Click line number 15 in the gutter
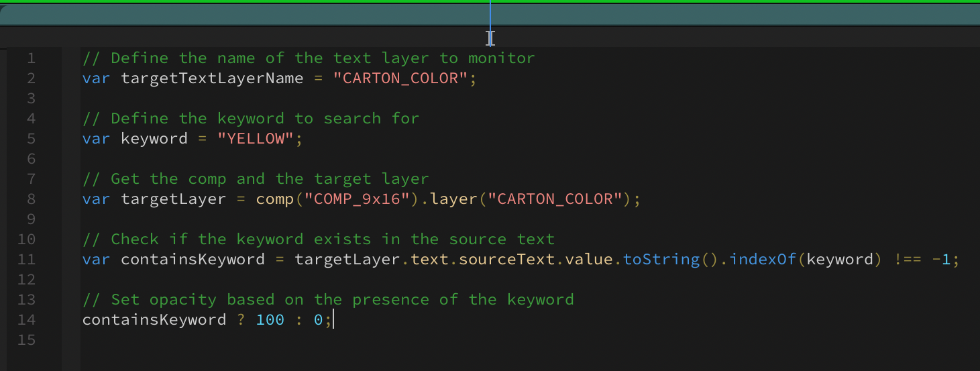This screenshot has height=371, width=980. (x=27, y=339)
